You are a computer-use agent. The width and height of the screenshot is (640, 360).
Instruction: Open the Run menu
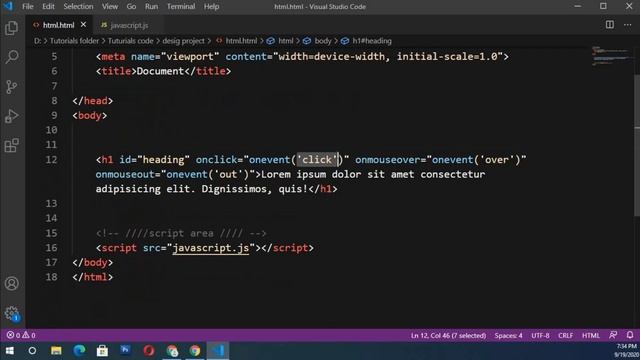[x=151, y=7]
